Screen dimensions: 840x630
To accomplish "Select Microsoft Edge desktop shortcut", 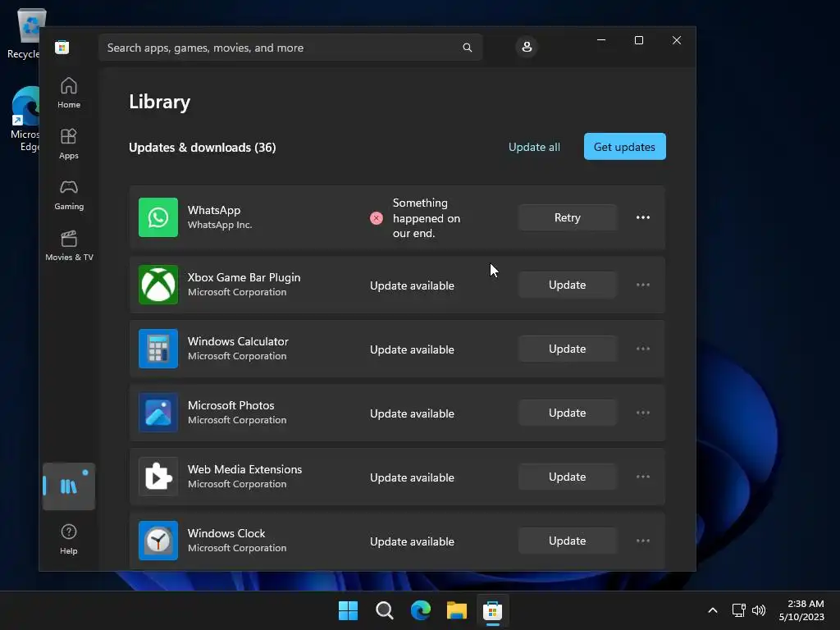I will coord(25,119).
